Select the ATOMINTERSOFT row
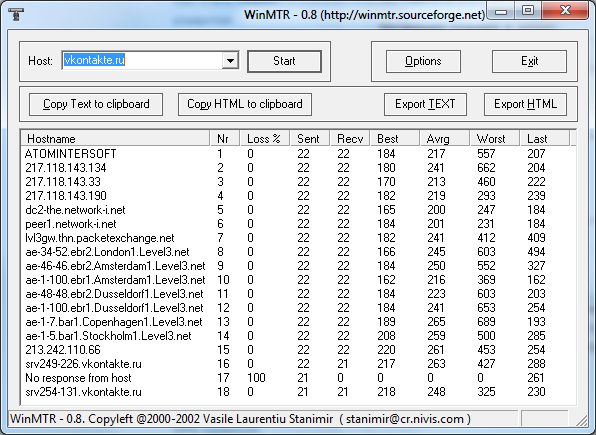This screenshot has width=596, height=435. 298,154
